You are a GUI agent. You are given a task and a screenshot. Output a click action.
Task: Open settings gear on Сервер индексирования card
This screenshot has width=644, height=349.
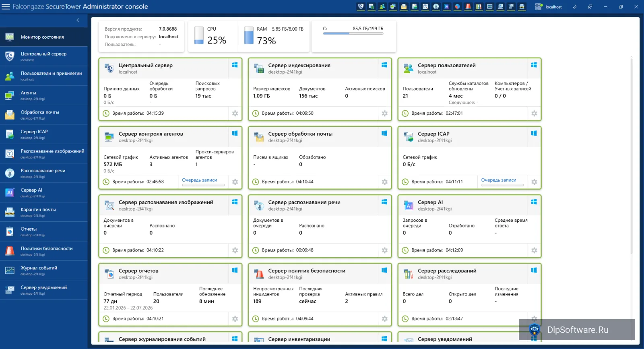tap(385, 114)
